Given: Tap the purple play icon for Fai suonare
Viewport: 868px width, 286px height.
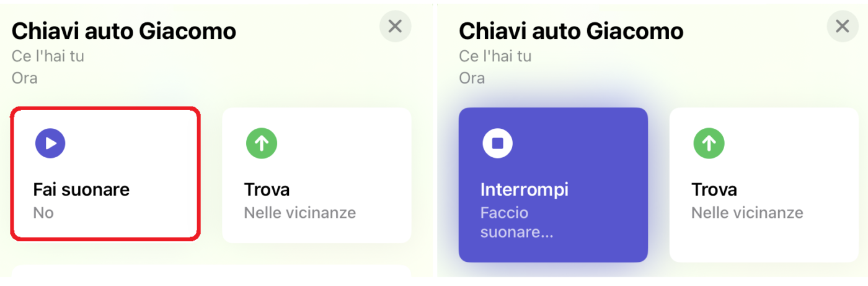Looking at the screenshot, I should [x=50, y=144].
